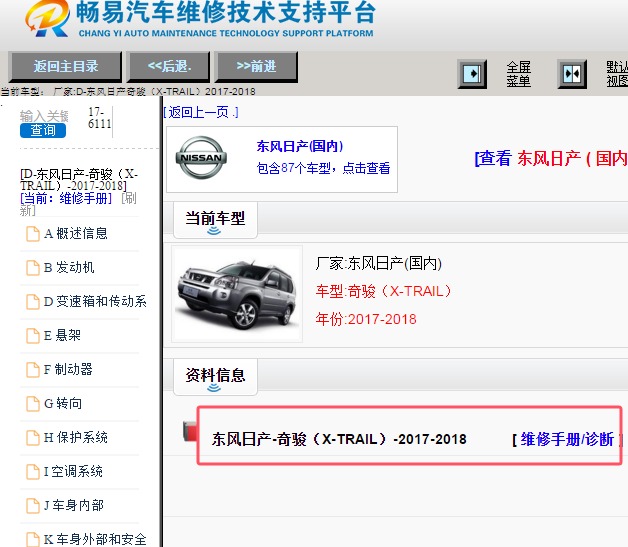Click the page icon beside D 变速箱和传动系
The height and width of the screenshot is (547, 628).
pyautogui.click(x=33, y=302)
